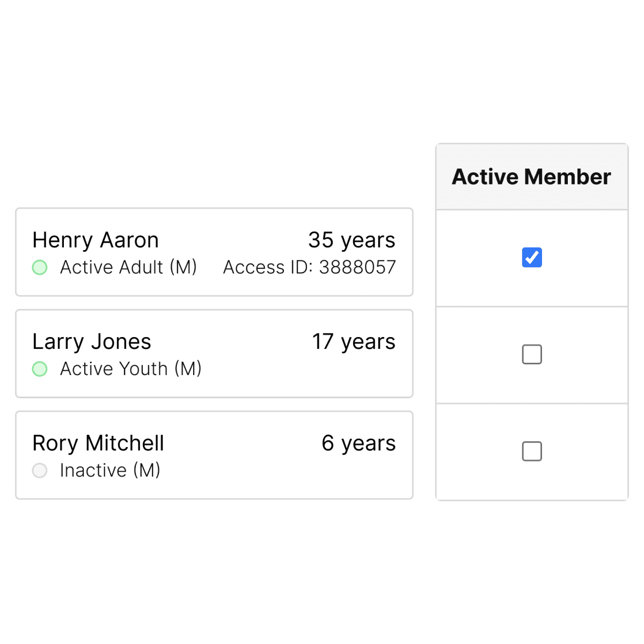The height and width of the screenshot is (644, 644).
Task: Open the Larry Jones member name
Action: click(x=92, y=342)
